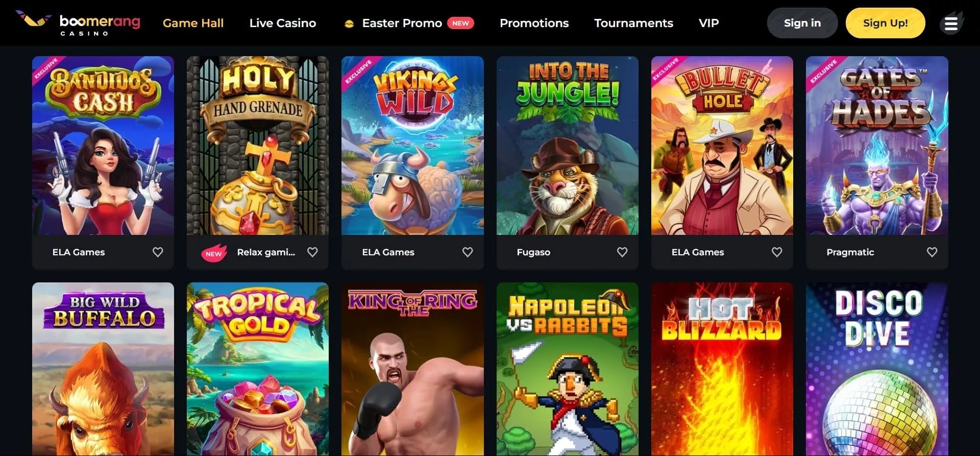This screenshot has width=980, height=456.
Task: Open Napoleon vs Rabbits game tile
Action: tap(567, 369)
